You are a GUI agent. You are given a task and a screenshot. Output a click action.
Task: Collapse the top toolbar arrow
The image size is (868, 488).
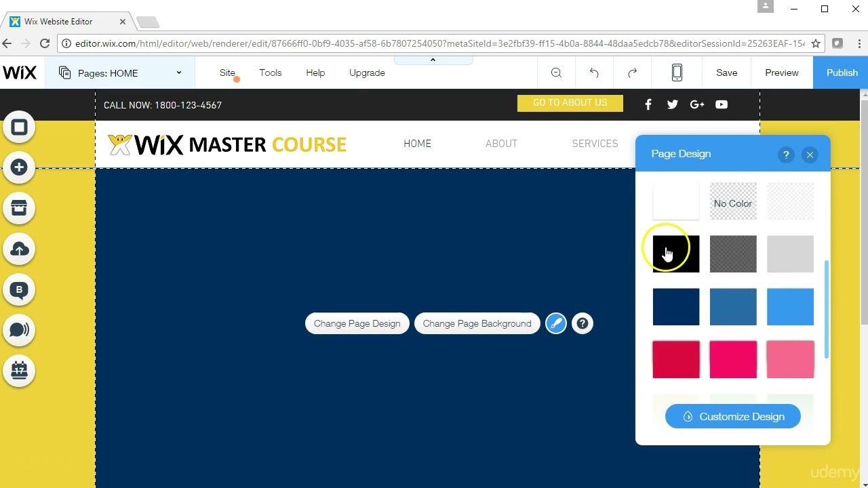433,60
